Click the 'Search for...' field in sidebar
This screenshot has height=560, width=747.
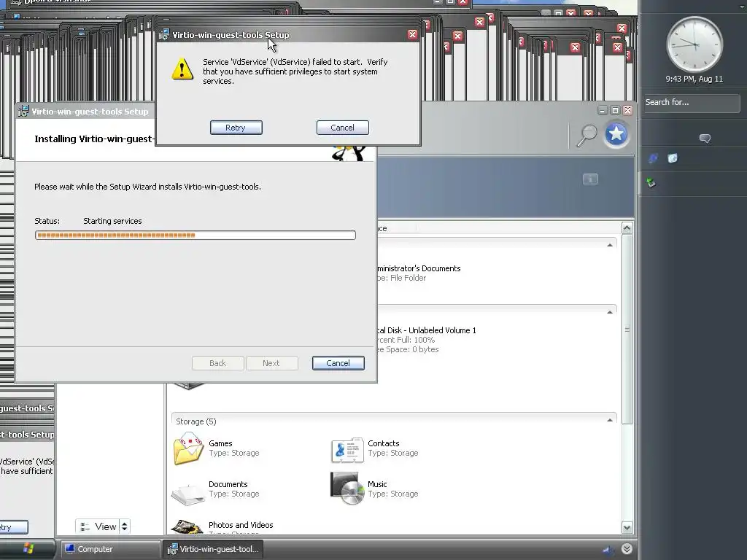pyautogui.click(x=692, y=103)
